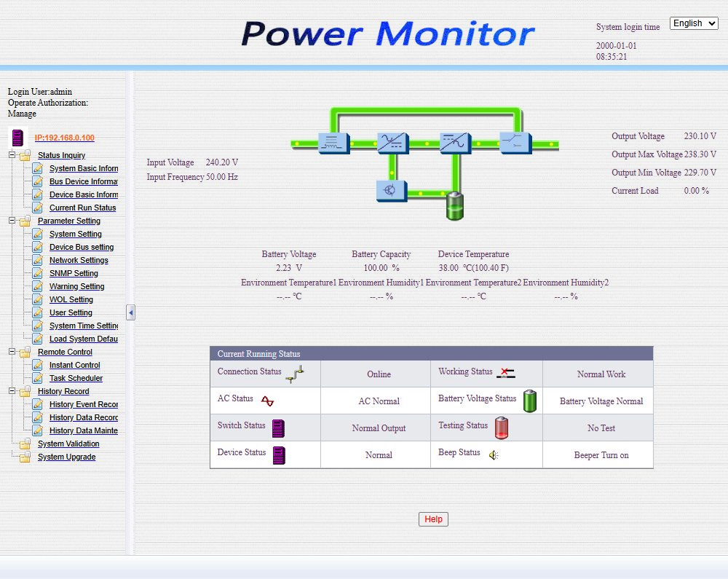Click the output switch block in the diagram
Screen dimensions: 728x579
click(x=515, y=143)
